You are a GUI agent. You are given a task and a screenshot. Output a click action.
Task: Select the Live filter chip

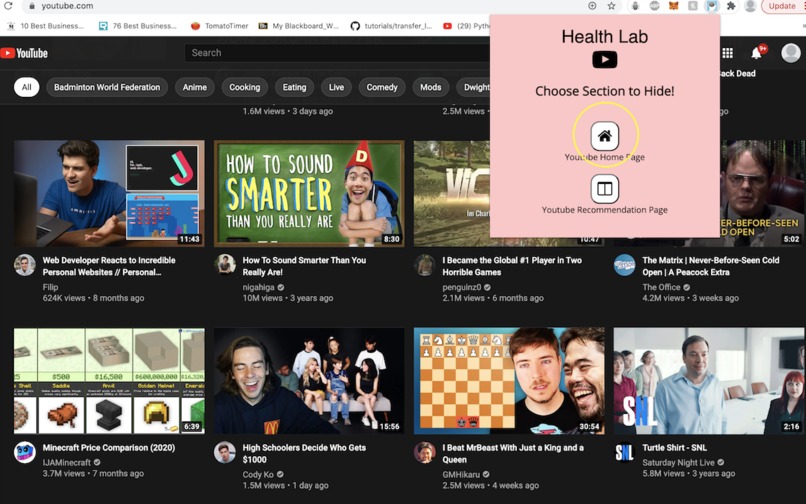point(336,87)
